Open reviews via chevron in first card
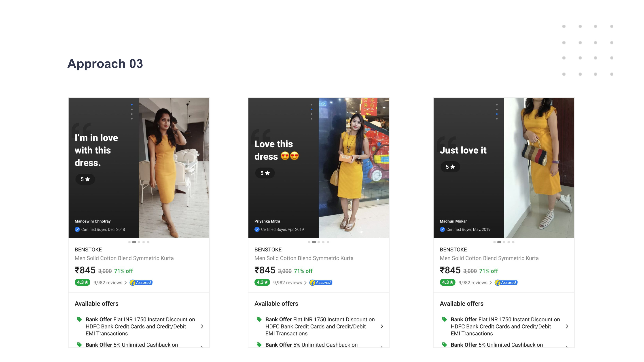This screenshot has width=644, height=362. (x=125, y=282)
